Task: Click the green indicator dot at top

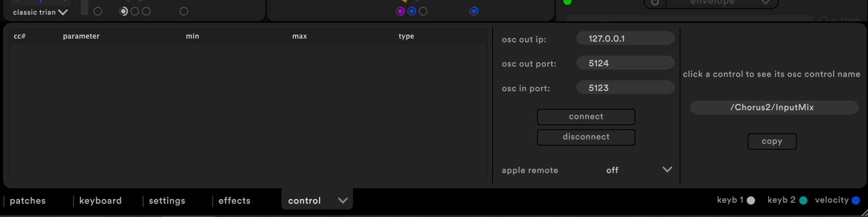Action: (x=567, y=2)
